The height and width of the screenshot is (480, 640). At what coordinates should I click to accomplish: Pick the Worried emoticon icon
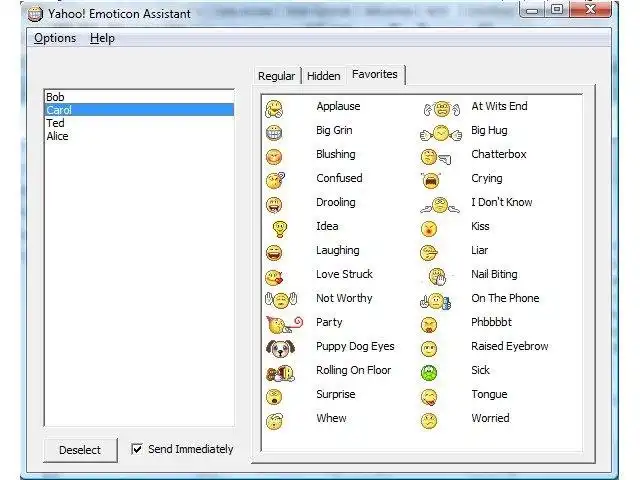pos(429,421)
